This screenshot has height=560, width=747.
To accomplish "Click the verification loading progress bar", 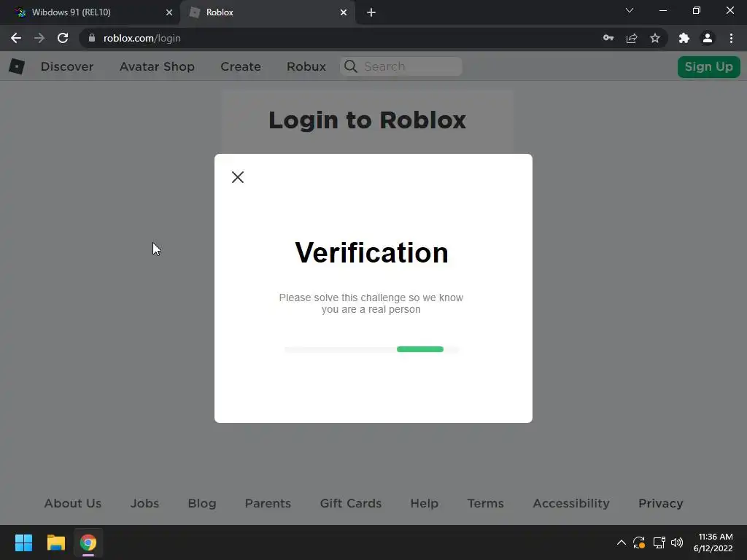I will pyautogui.click(x=372, y=349).
